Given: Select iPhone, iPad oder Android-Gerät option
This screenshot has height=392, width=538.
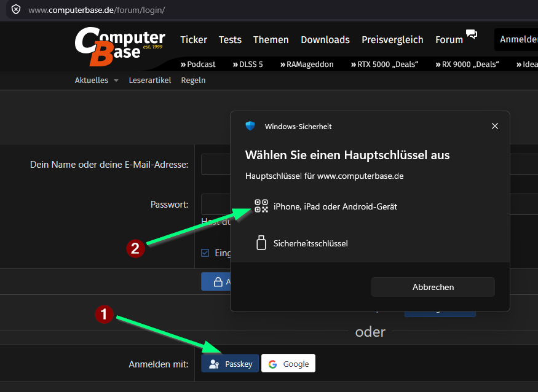Looking at the screenshot, I should (x=370, y=206).
